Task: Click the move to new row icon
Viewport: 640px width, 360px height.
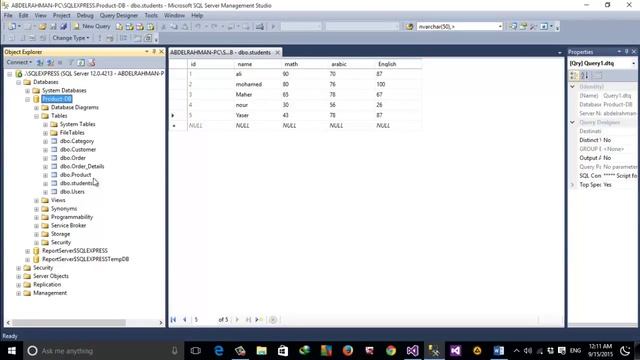Action: 259,320
